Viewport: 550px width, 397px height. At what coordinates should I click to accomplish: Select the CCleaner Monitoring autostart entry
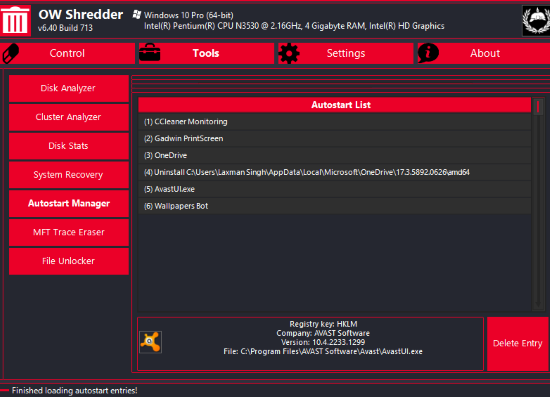335,122
